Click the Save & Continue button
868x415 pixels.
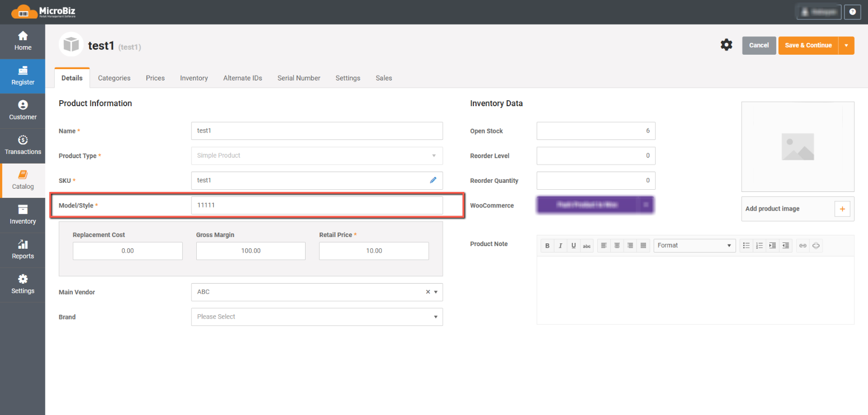(808, 46)
